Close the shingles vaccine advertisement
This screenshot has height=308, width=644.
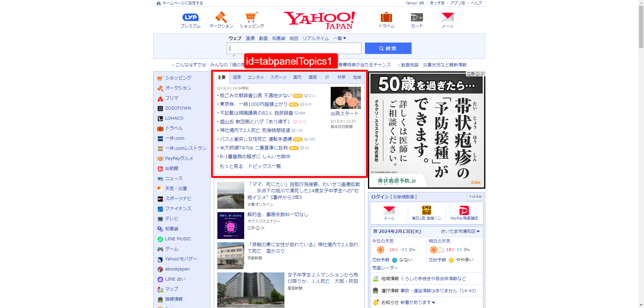482,74
